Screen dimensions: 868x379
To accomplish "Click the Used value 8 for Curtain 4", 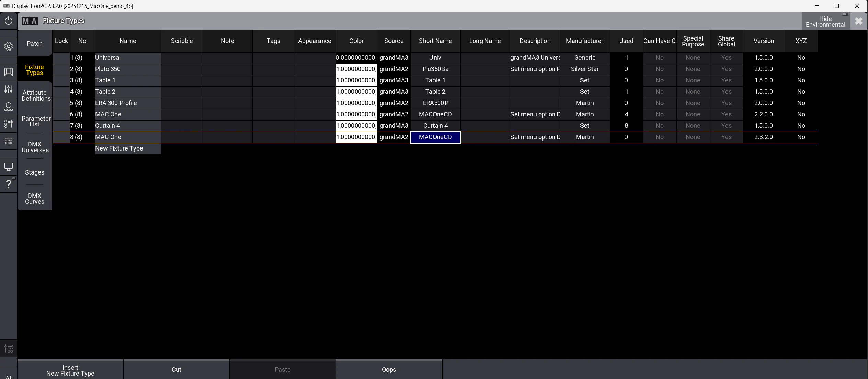I will [x=626, y=126].
